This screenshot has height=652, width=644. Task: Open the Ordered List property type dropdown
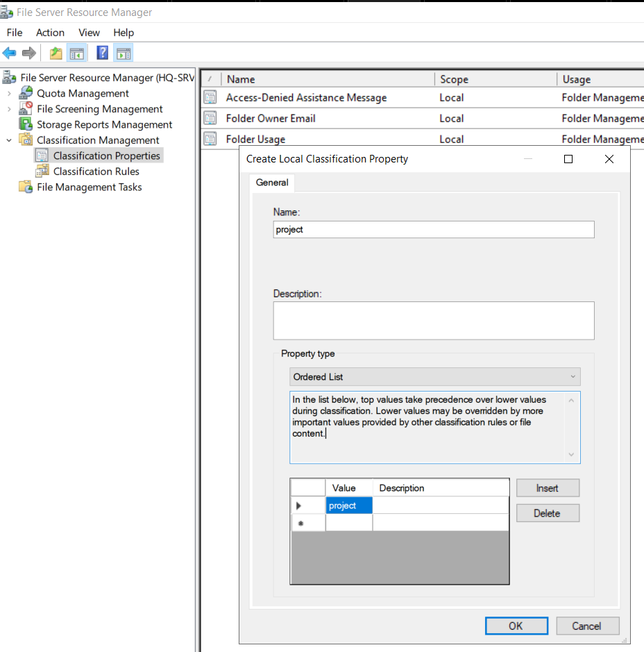click(x=434, y=377)
